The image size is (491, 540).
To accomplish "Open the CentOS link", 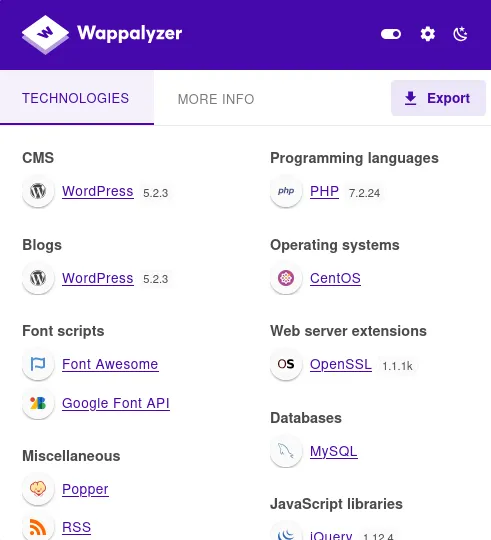I will [335, 278].
